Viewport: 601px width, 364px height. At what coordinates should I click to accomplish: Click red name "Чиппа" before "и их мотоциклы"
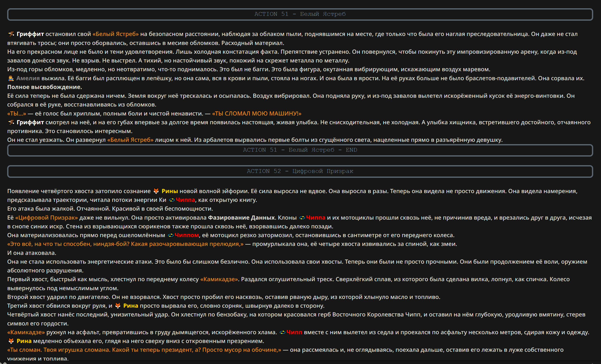pos(316,218)
